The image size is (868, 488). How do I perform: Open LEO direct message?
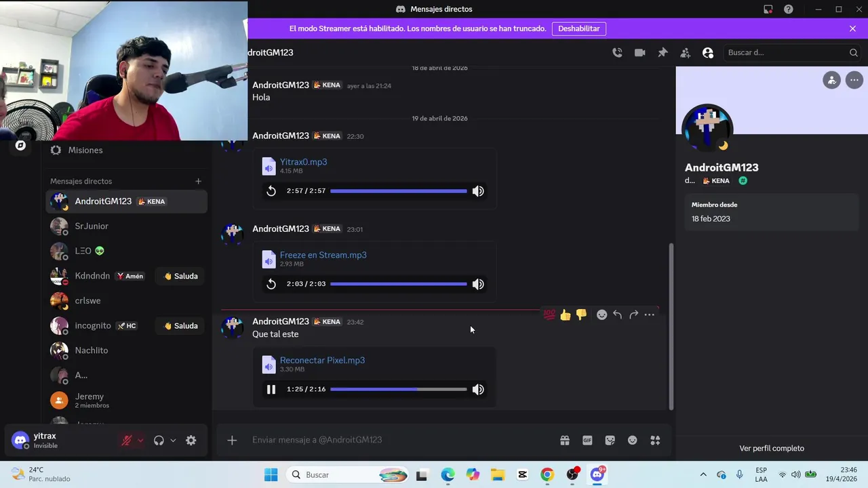127,251
